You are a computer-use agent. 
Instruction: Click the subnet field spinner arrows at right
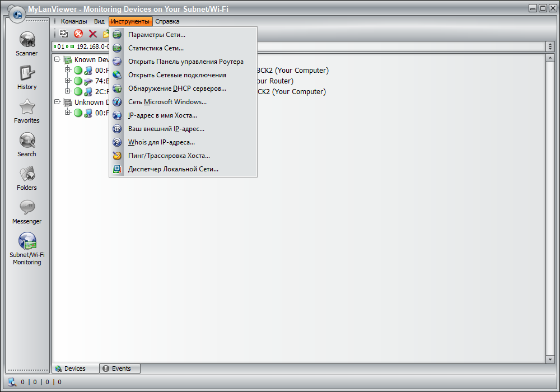click(x=550, y=46)
